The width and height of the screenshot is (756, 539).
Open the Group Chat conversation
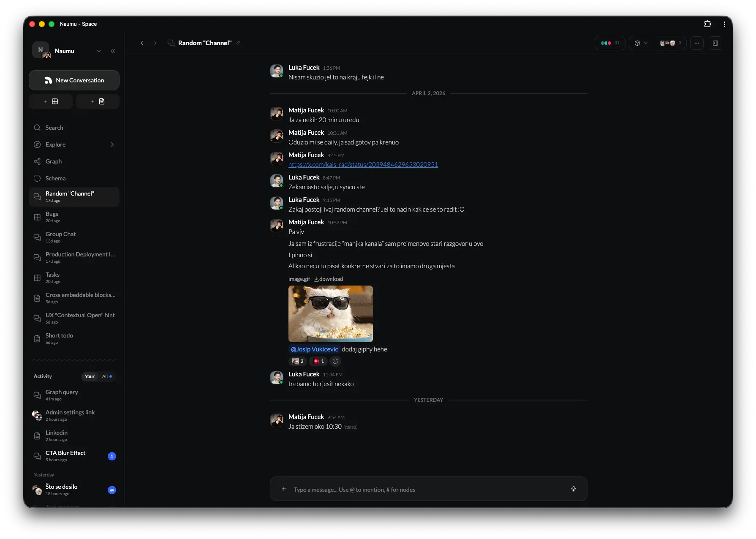tap(74, 237)
